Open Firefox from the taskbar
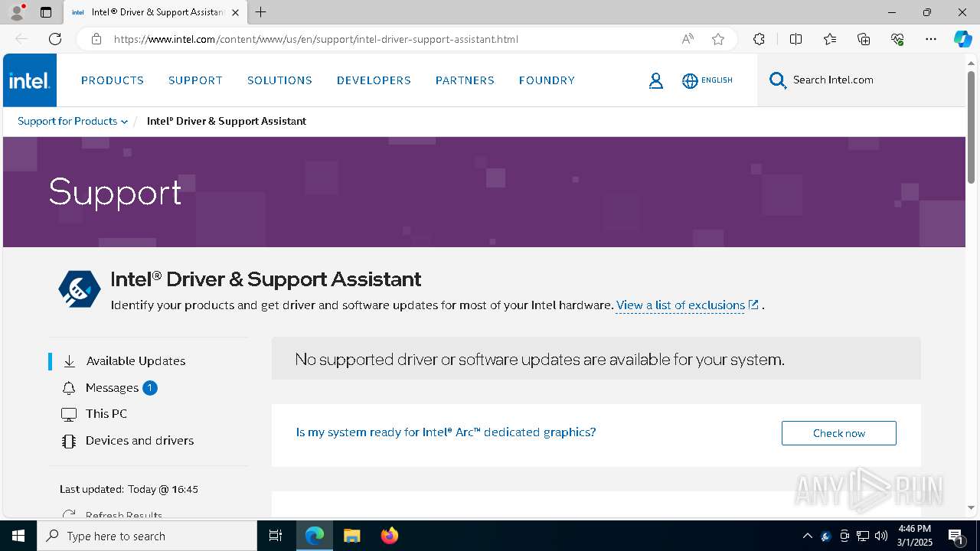The height and width of the screenshot is (551, 980). click(x=389, y=536)
